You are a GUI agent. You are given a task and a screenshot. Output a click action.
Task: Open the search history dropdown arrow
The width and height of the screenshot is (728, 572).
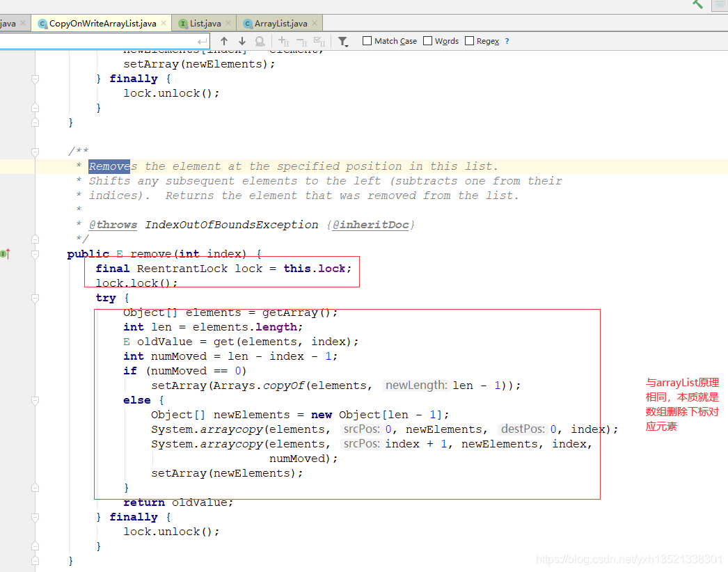point(202,40)
